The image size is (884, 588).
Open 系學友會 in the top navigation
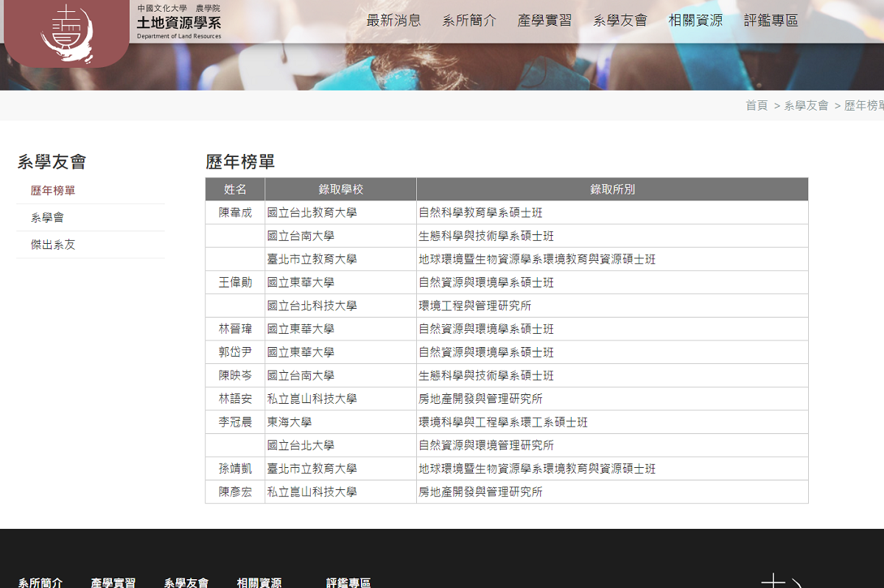tap(620, 21)
